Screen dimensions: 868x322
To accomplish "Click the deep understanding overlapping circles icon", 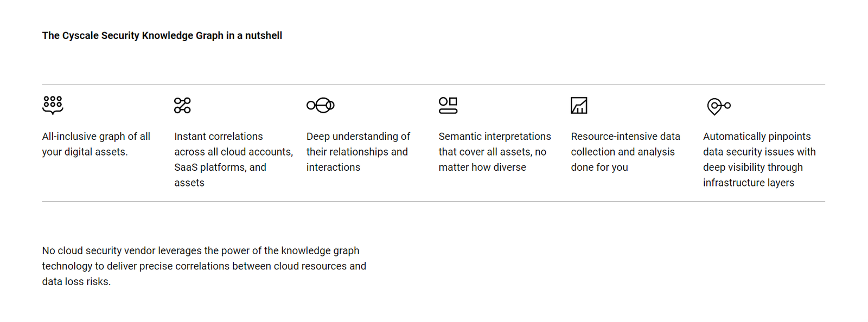I will 321,105.
